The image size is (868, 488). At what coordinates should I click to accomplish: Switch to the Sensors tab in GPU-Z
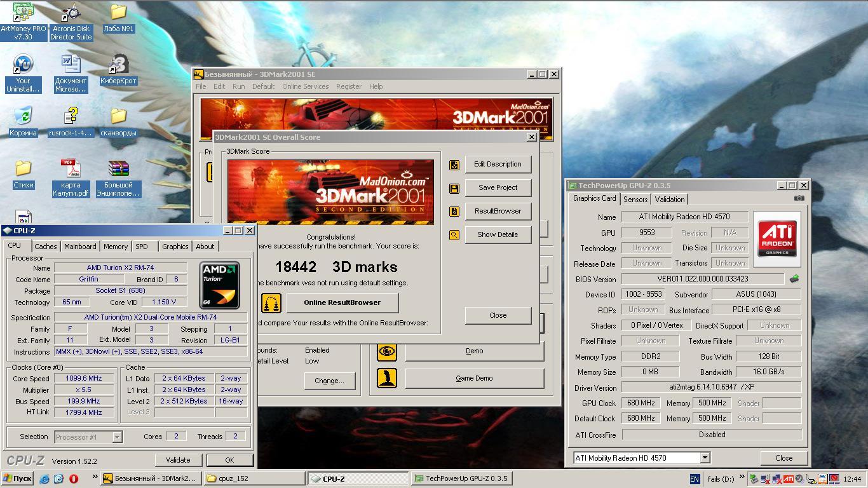click(635, 200)
